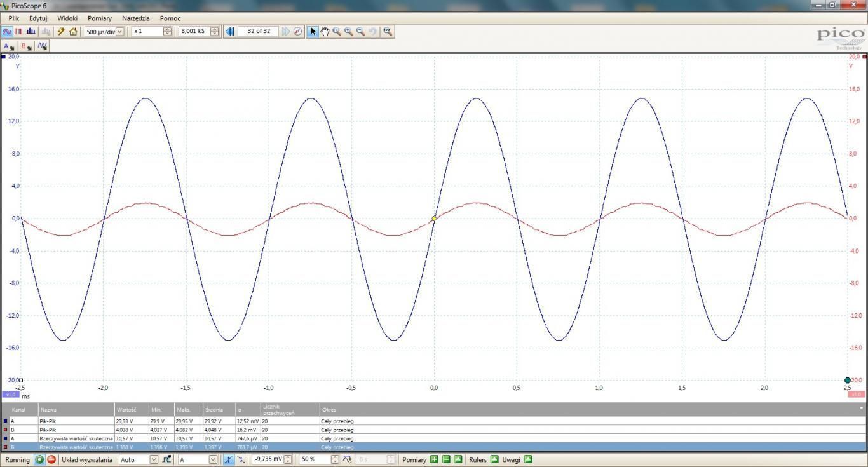Open Channel B options button
The height and width of the screenshot is (467, 868).
[26, 46]
